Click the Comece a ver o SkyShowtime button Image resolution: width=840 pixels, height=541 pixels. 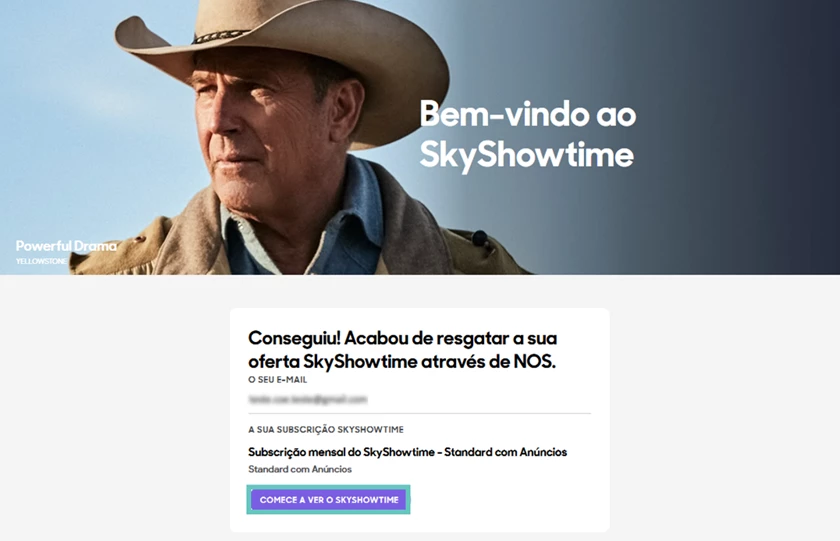pos(329,500)
